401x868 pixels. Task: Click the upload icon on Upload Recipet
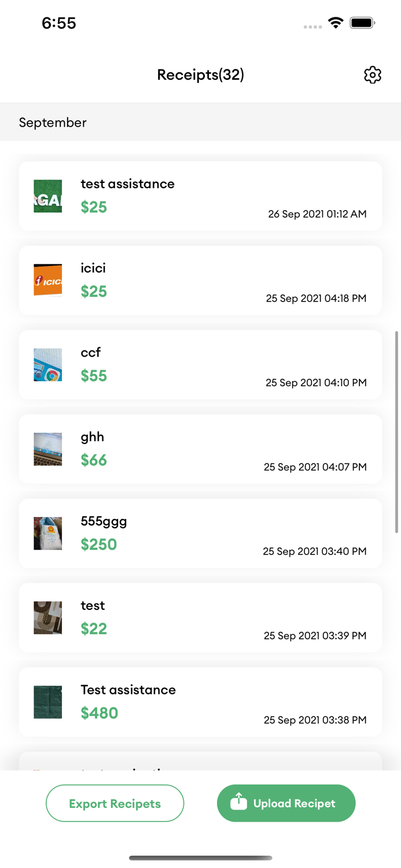pyautogui.click(x=239, y=802)
